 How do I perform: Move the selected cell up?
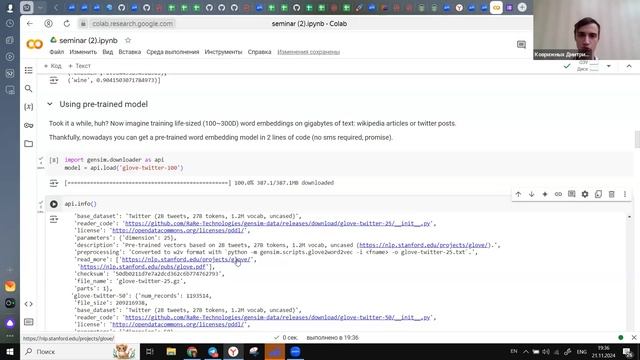pos(518,194)
